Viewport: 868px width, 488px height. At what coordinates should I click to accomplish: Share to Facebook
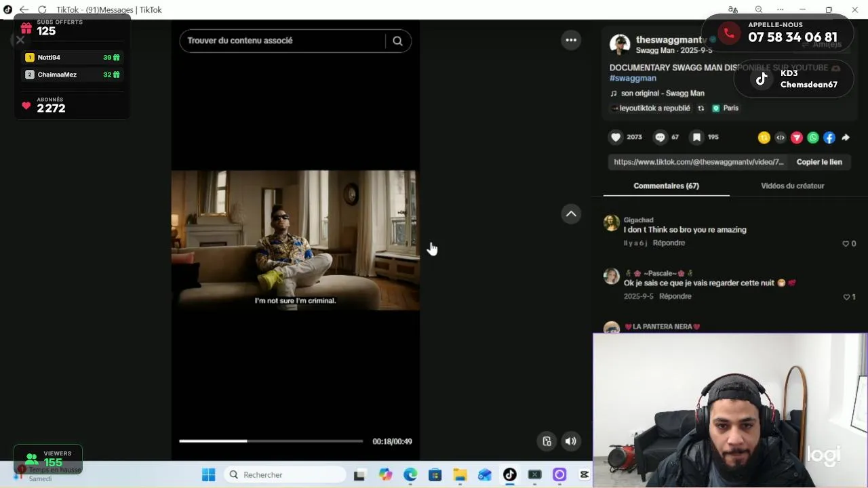[x=829, y=138]
